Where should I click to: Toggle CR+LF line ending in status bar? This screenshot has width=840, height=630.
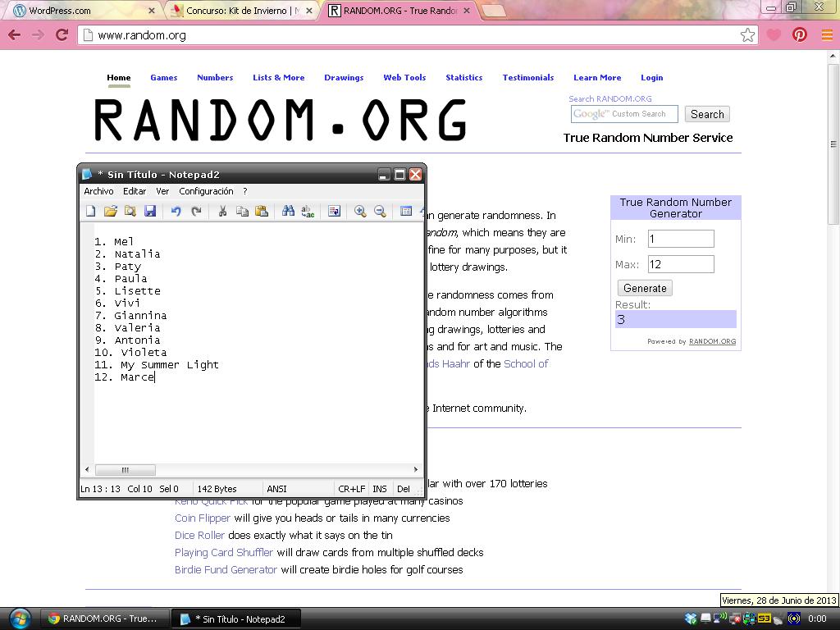pyautogui.click(x=351, y=489)
